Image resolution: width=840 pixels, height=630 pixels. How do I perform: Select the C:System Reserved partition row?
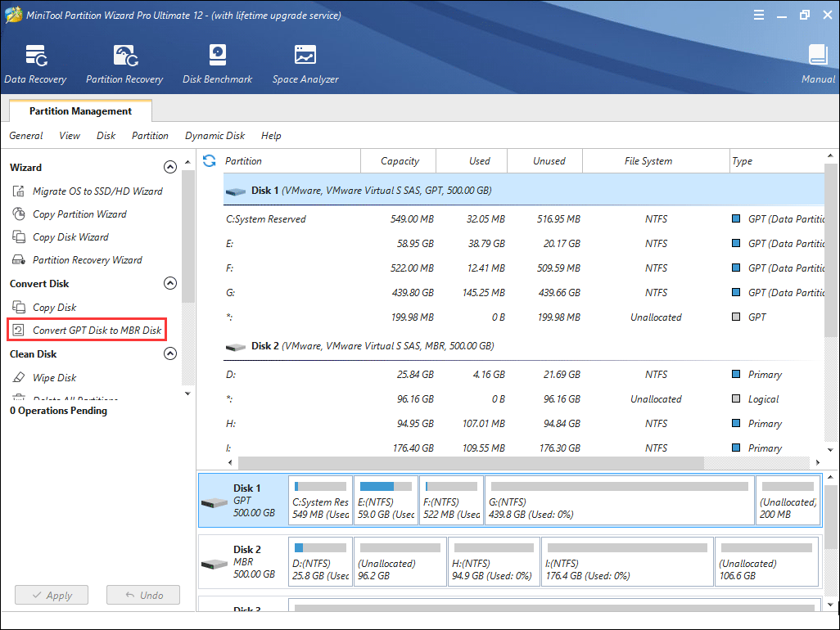point(524,219)
